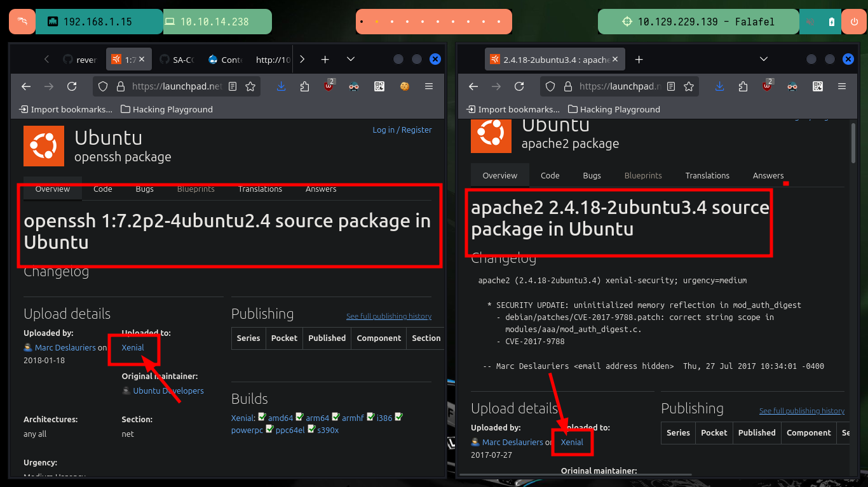Close the active '1:7' tab in the openssh window

point(142,59)
